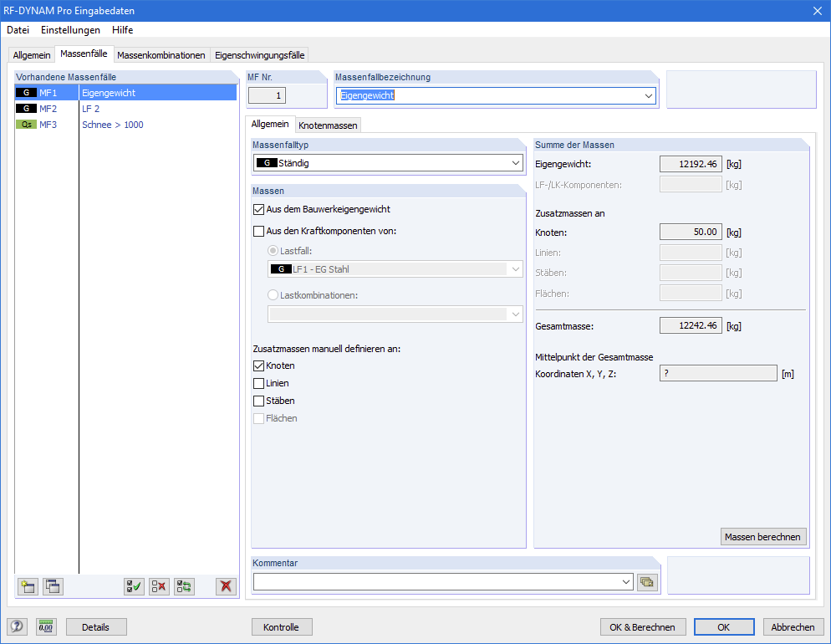Switch to Massenkombinationen tab

point(161,55)
